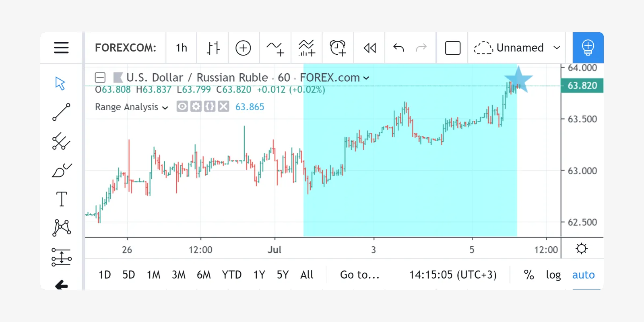The height and width of the screenshot is (322, 644).
Task: Open the 1h timeframe interval selector
Action: [182, 48]
